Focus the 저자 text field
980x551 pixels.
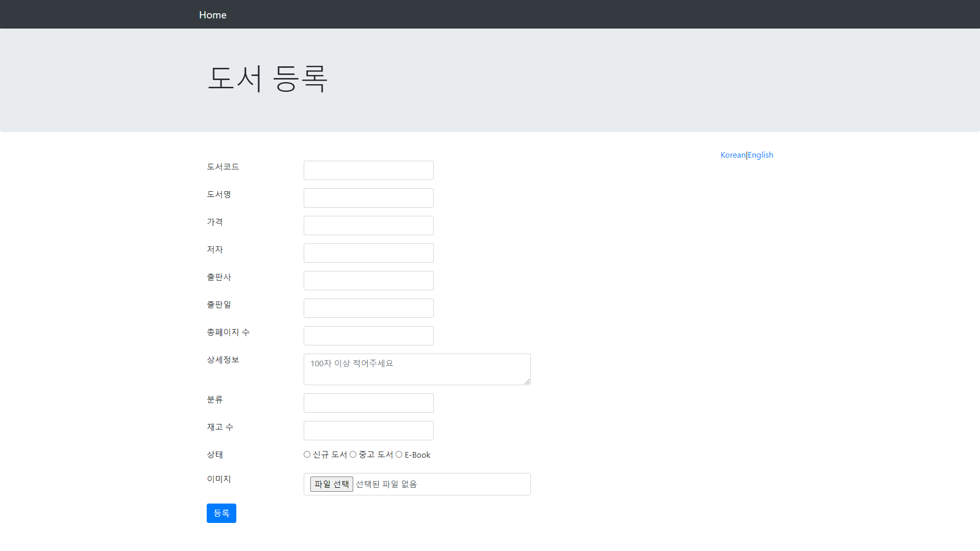click(x=369, y=253)
